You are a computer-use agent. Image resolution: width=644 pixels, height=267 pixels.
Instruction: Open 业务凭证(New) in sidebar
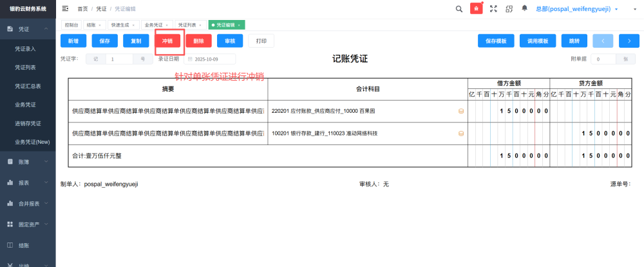[x=28, y=142]
